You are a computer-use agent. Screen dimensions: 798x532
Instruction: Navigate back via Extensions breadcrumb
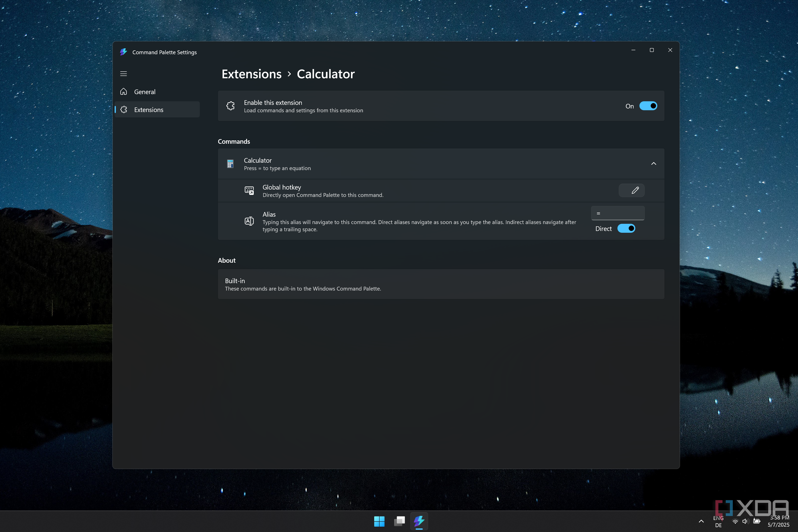tap(251, 74)
